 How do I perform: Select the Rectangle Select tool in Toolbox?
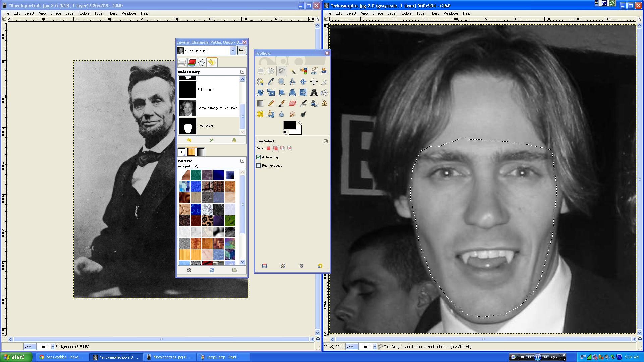pyautogui.click(x=260, y=71)
